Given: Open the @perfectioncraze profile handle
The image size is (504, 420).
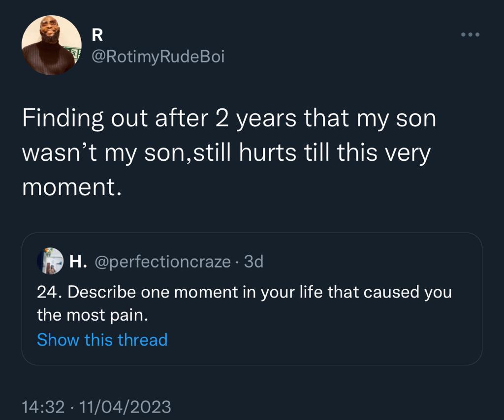Looking at the screenshot, I should 162,262.
